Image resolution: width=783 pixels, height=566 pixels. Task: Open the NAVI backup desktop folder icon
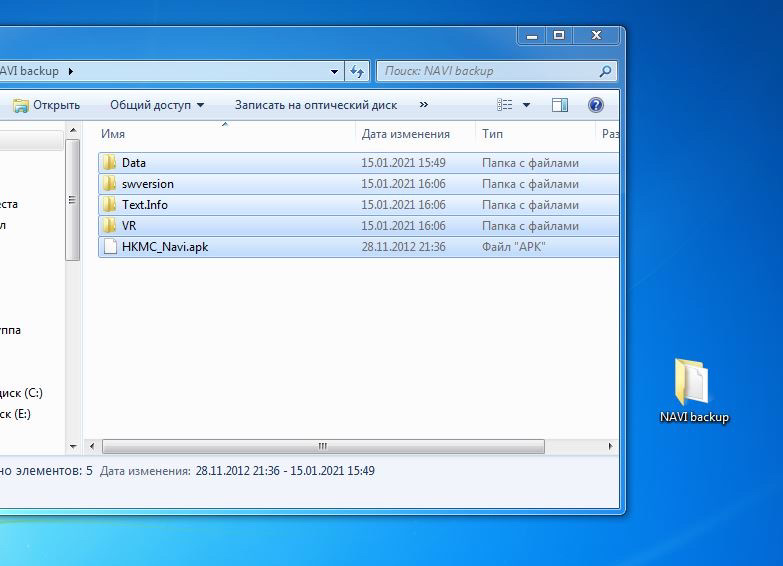[x=692, y=381]
